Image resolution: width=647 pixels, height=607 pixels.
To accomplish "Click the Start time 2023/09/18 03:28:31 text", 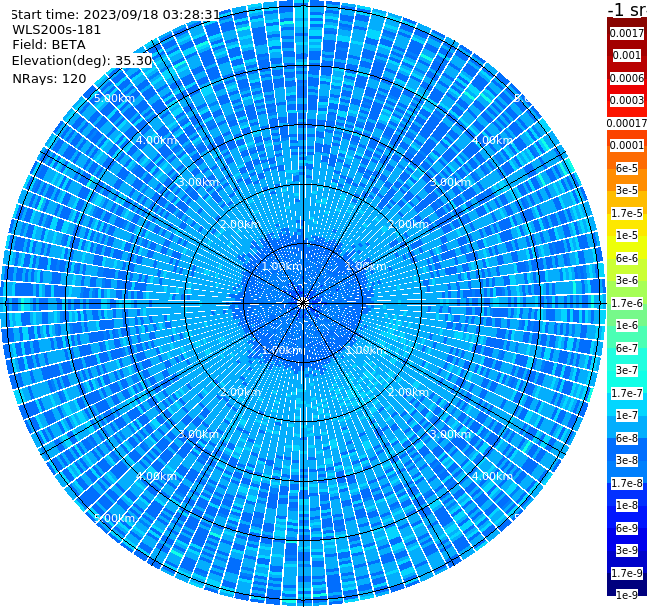I will click(x=115, y=14).
